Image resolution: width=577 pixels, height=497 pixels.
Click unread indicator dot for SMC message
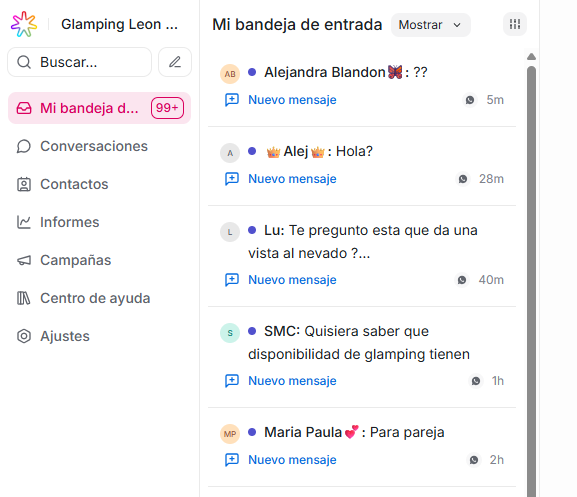252,331
